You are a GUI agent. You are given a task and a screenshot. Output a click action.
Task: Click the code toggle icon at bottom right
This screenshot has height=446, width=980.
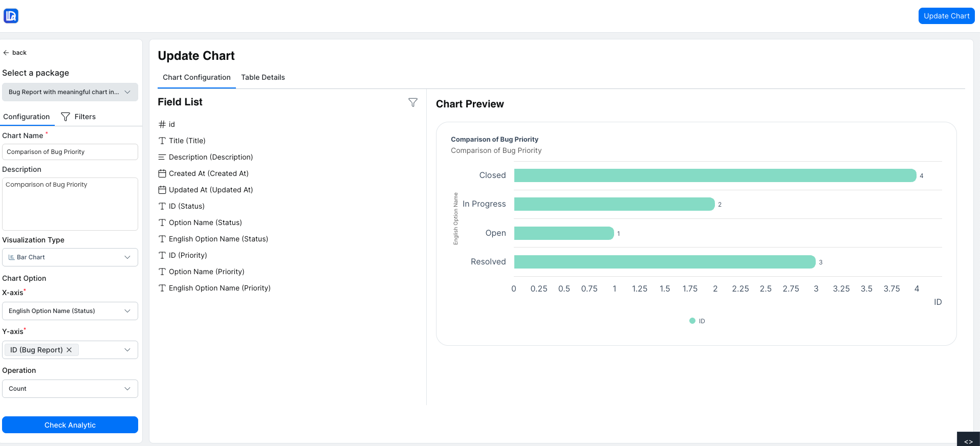(x=968, y=441)
